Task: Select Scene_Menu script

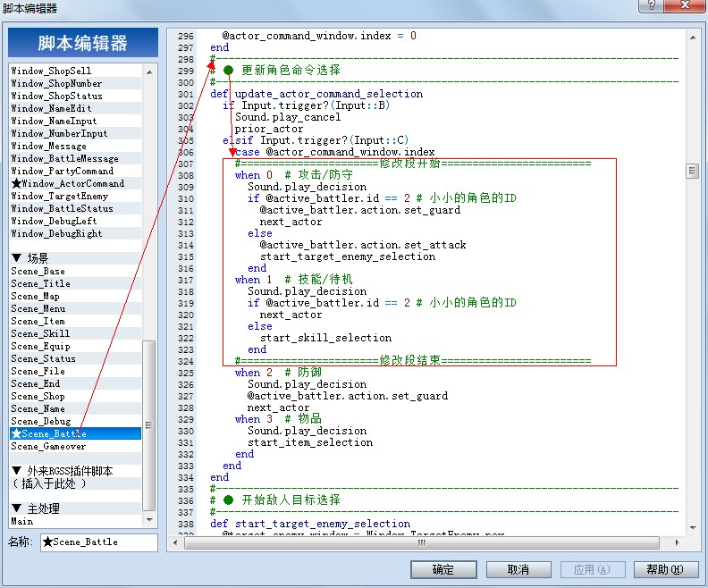Action: [x=75, y=309]
